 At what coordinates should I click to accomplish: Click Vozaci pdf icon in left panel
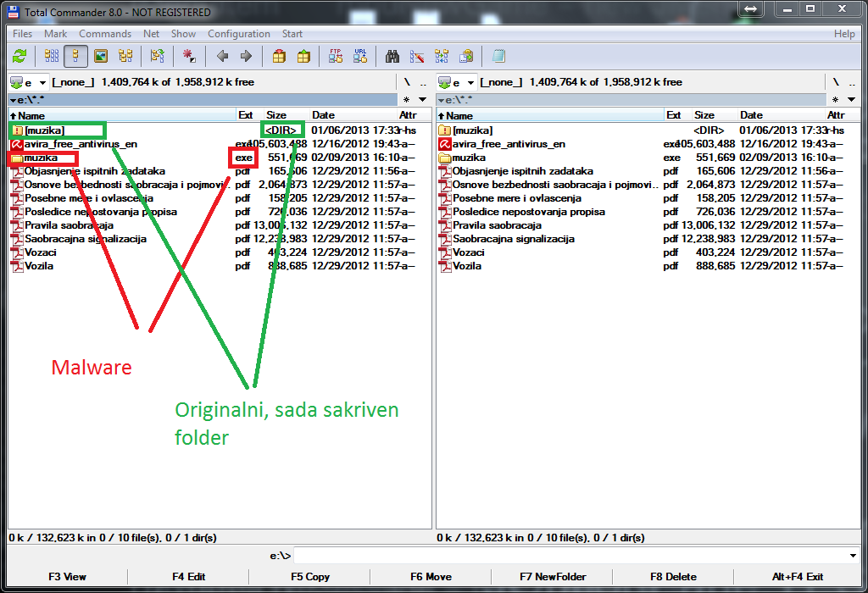click(x=17, y=252)
